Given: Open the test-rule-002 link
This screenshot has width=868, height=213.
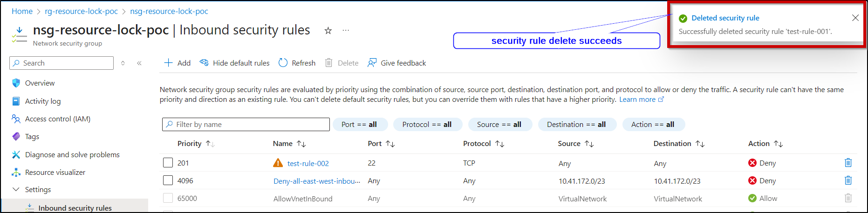Looking at the screenshot, I should click(308, 163).
